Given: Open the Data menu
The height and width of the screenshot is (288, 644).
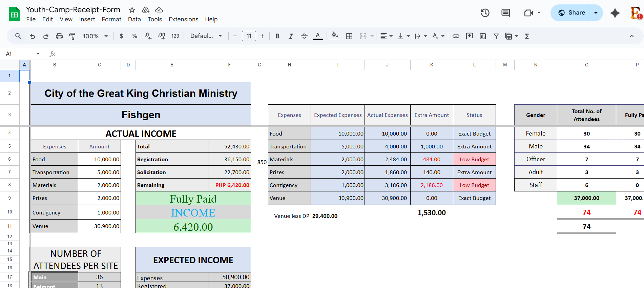Looking at the screenshot, I should pos(134,19).
